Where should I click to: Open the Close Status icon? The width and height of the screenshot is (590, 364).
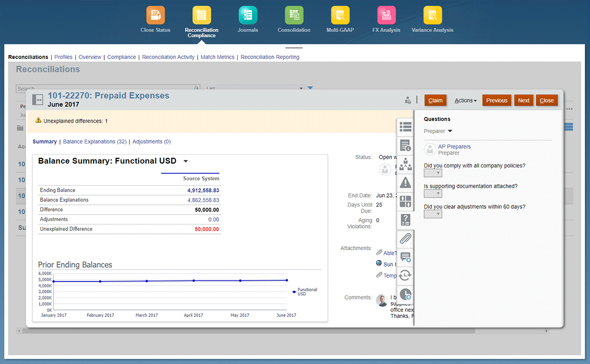pos(155,15)
